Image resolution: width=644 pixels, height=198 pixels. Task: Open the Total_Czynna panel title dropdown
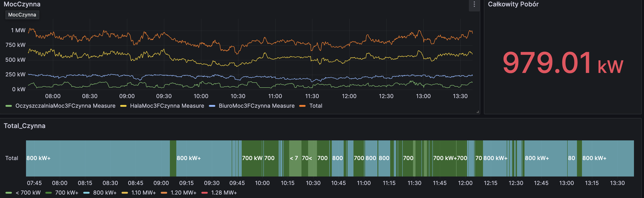pyautogui.click(x=24, y=126)
